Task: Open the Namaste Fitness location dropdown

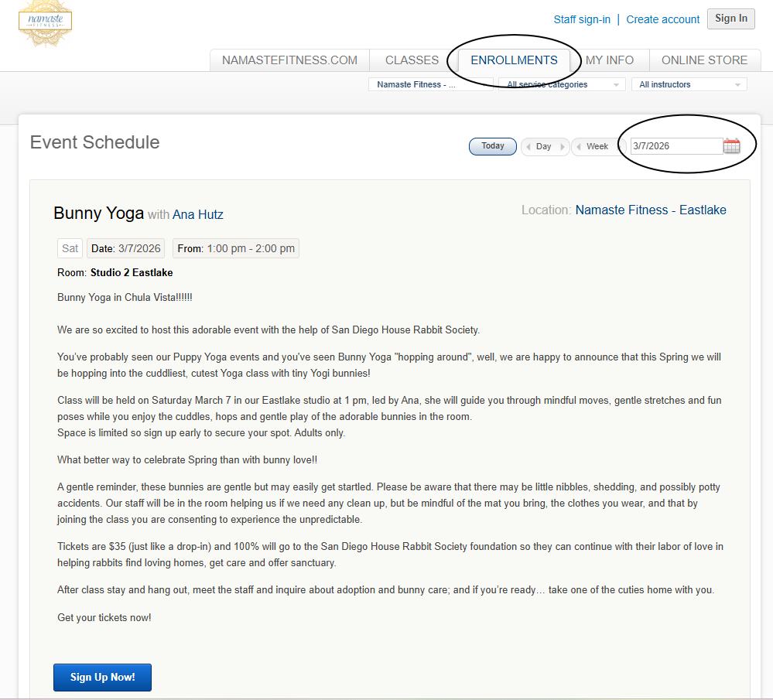Action: tap(430, 84)
